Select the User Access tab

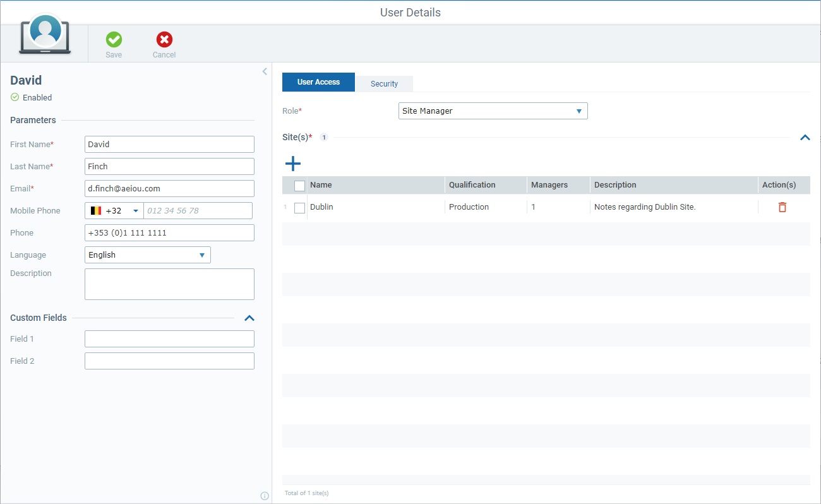tap(318, 82)
